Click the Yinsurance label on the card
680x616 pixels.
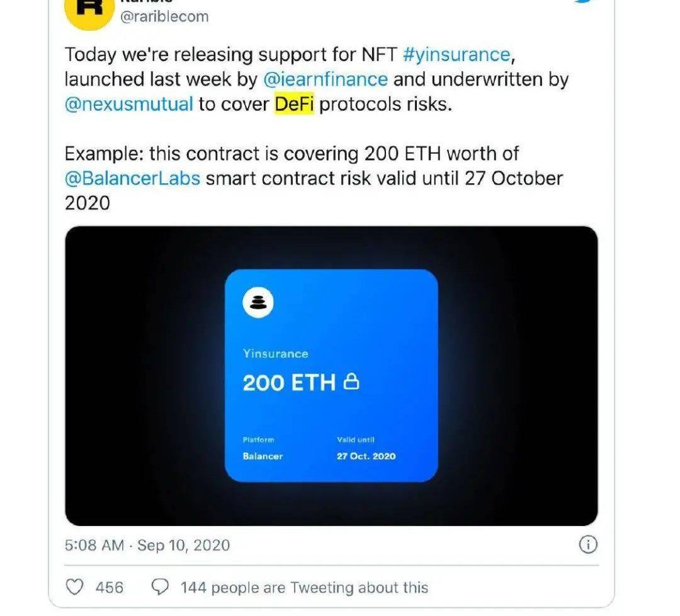(x=275, y=354)
